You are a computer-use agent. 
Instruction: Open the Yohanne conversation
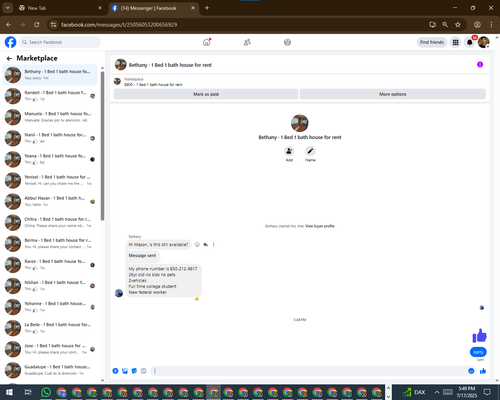50,307
